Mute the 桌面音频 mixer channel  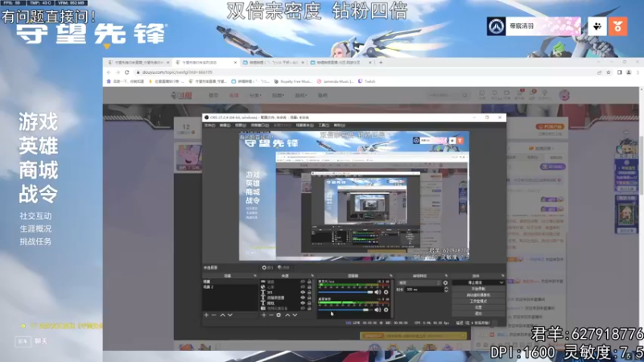[x=378, y=310]
